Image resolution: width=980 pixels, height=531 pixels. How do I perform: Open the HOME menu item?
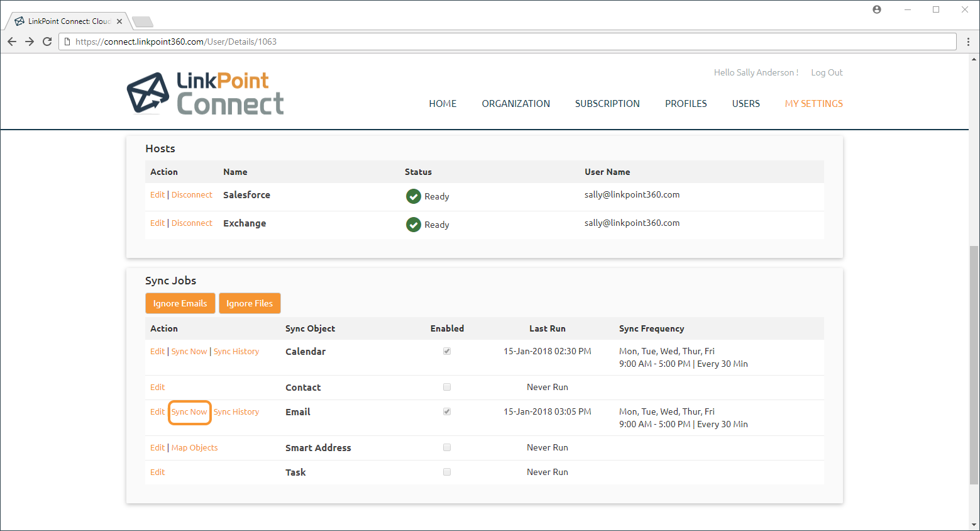click(x=443, y=104)
